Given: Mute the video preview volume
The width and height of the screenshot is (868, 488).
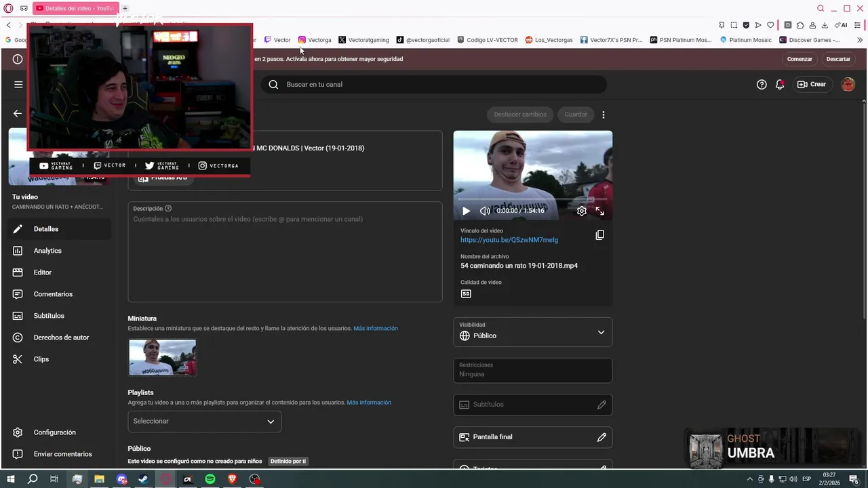Looking at the screenshot, I should point(485,211).
